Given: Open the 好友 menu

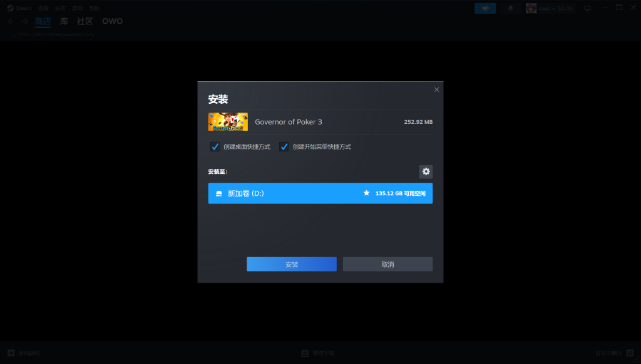Looking at the screenshot, I should coord(61,8).
